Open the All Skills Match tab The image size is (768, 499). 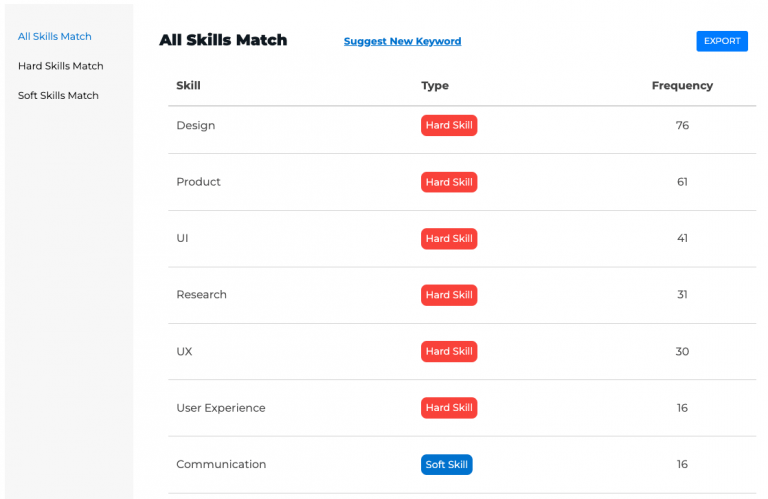point(55,37)
